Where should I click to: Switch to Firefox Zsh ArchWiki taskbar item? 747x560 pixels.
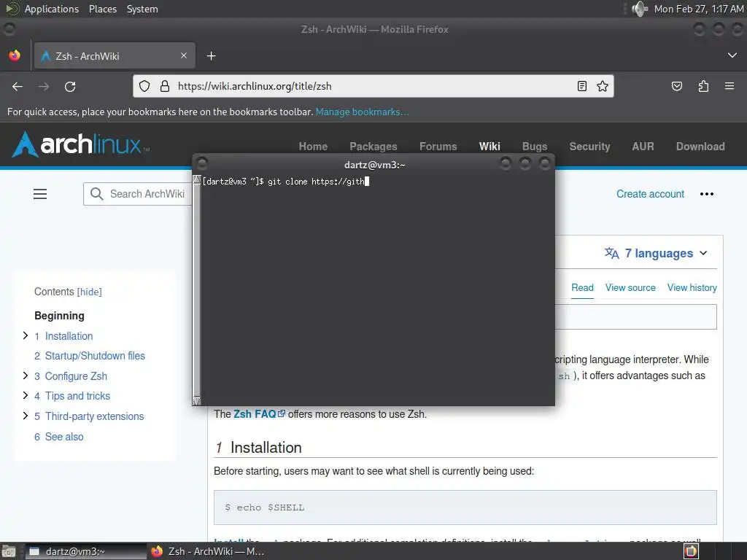pos(208,551)
